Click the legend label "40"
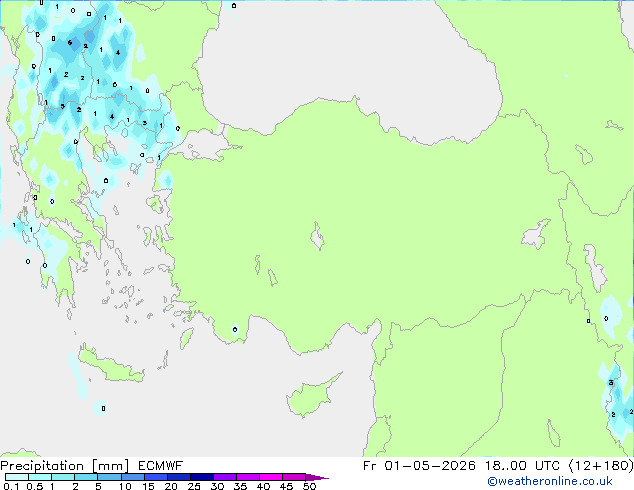 tap(263, 486)
